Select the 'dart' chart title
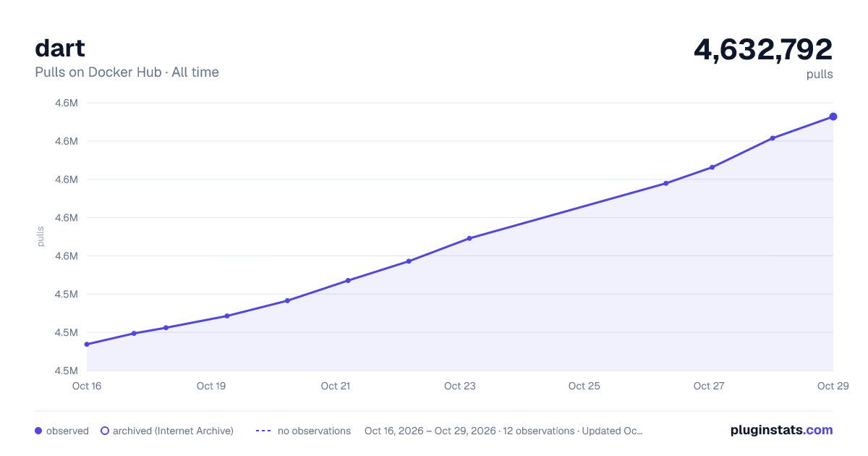Image resolution: width=868 pixels, height=456 pixels. (x=60, y=48)
